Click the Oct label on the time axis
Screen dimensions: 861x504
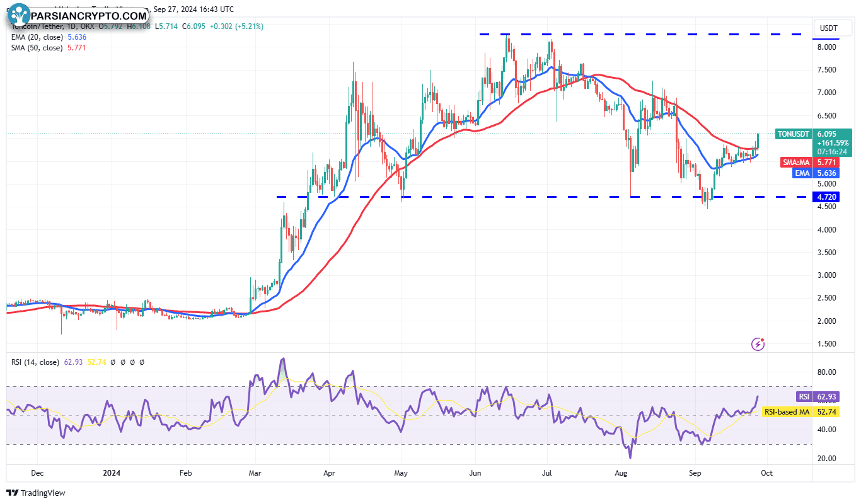tap(766, 472)
